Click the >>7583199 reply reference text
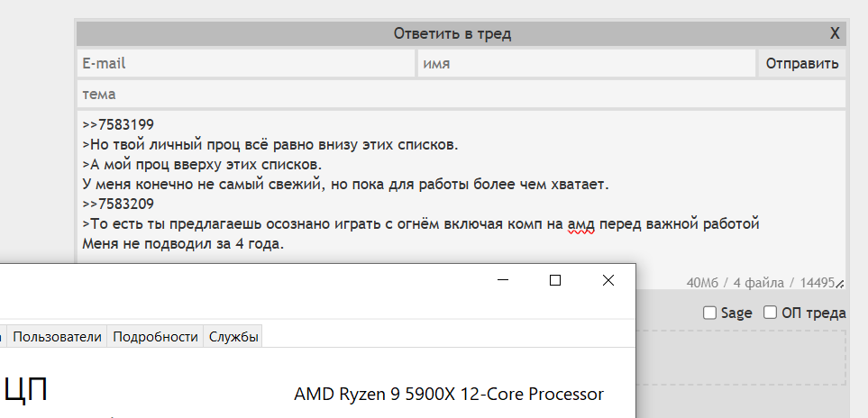The width and height of the screenshot is (868, 418). click(111, 124)
